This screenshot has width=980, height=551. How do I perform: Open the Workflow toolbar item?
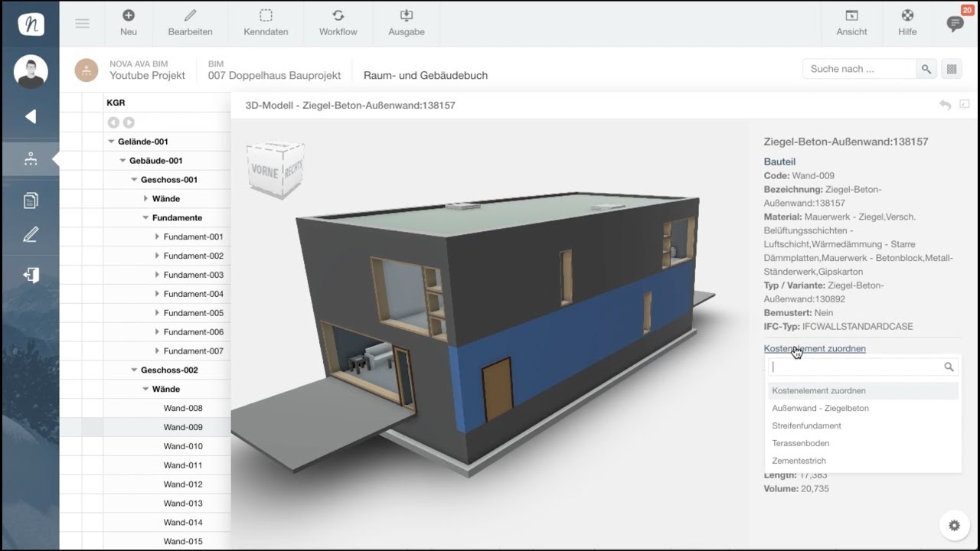(x=338, y=23)
